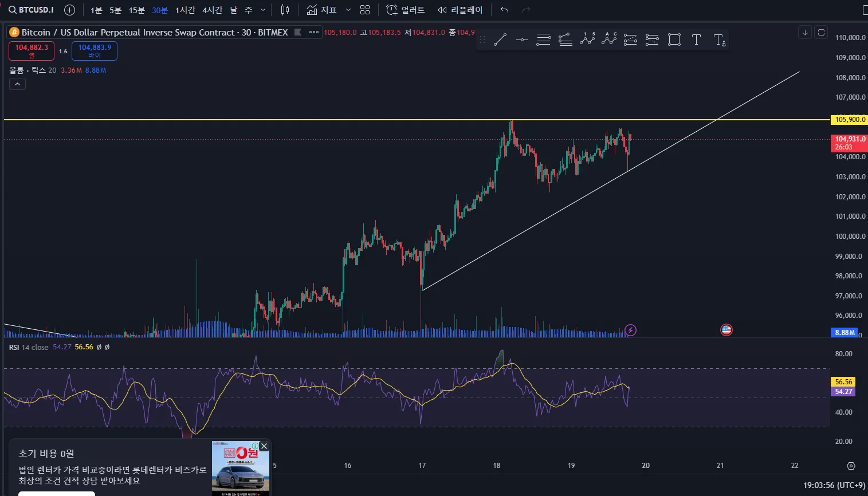Toggle auto-fit chart button near price scale

click(821, 33)
